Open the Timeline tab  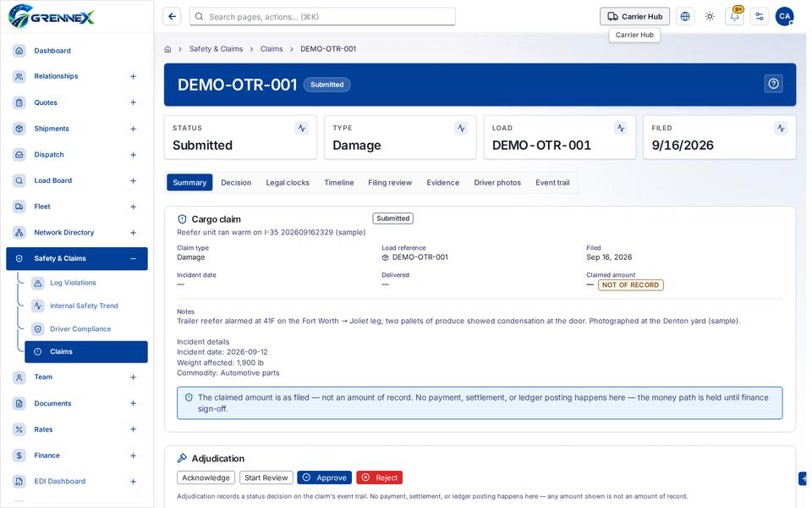click(x=339, y=183)
